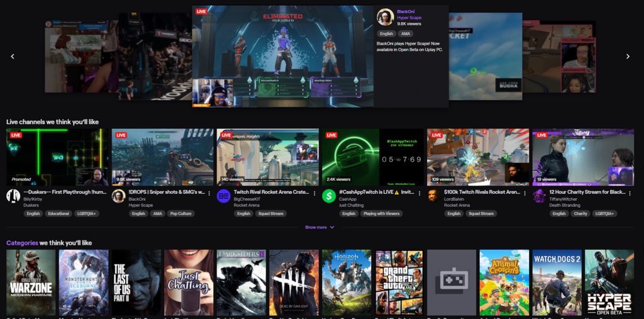Open Billy1Kirby's channel avatar
This screenshot has width=644, height=319.
(x=13, y=196)
